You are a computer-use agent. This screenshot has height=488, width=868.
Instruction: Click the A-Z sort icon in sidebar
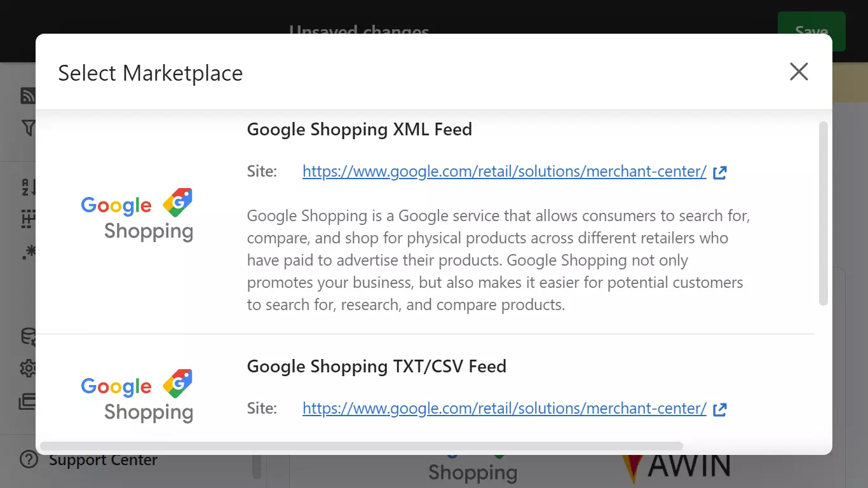click(x=29, y=187)
